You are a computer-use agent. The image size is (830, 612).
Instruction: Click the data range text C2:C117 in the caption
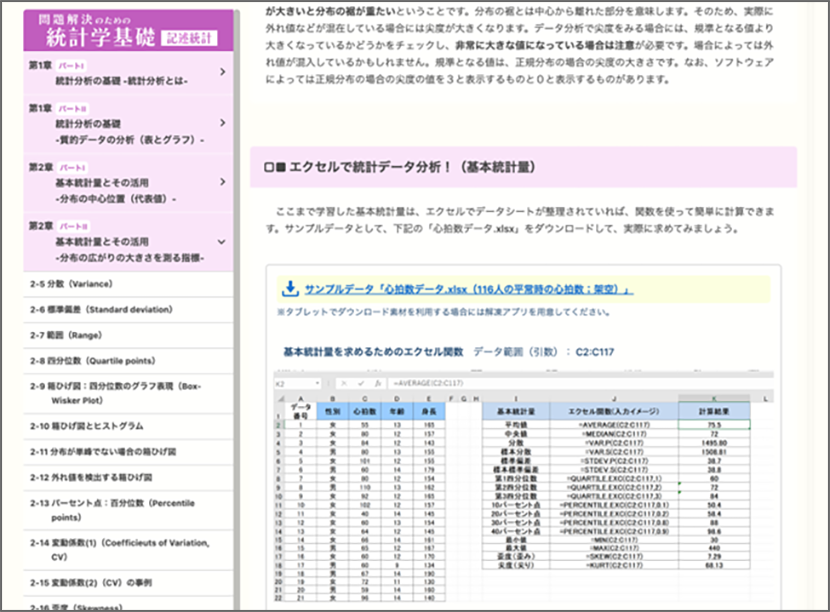[595, 352]
